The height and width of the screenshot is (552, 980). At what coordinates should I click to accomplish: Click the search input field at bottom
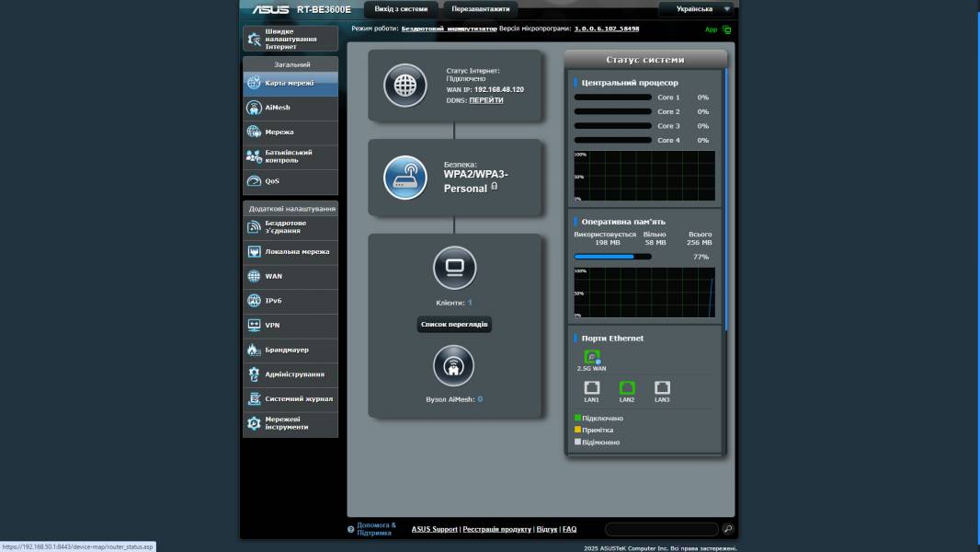click(x=662, y=529)
